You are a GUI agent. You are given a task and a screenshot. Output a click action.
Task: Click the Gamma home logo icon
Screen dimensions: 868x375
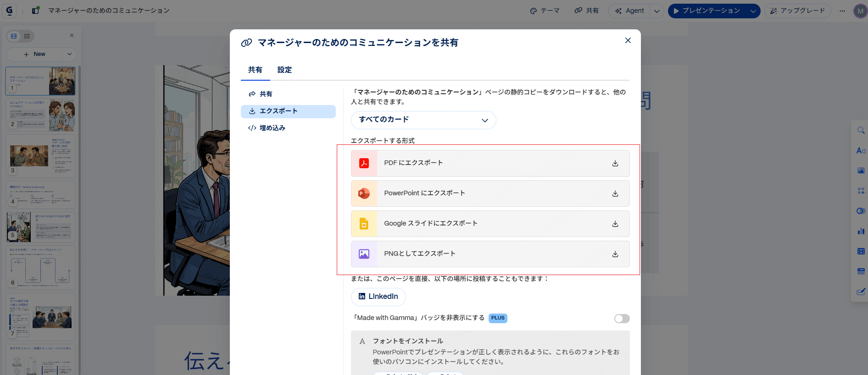(x=9, y=11)
